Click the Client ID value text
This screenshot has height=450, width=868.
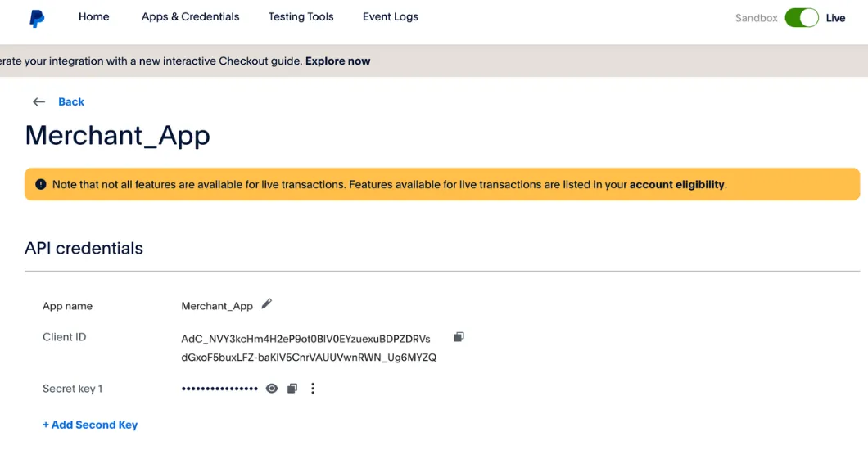(x=309, y=348)
